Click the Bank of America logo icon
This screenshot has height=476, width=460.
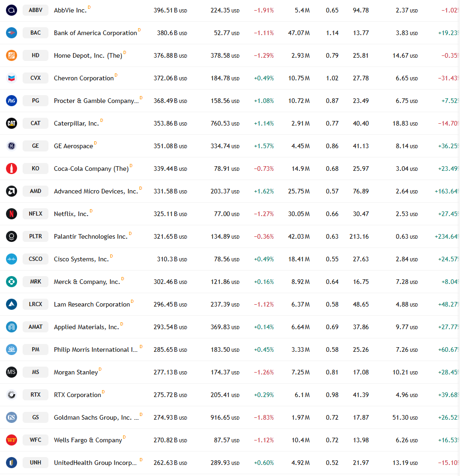click(x=12, y=33)
